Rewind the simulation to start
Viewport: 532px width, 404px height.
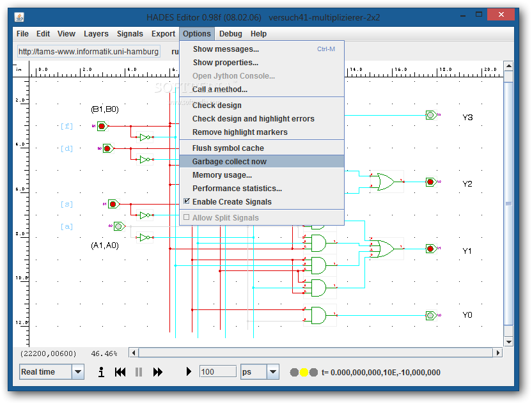(x=120, y=372)
